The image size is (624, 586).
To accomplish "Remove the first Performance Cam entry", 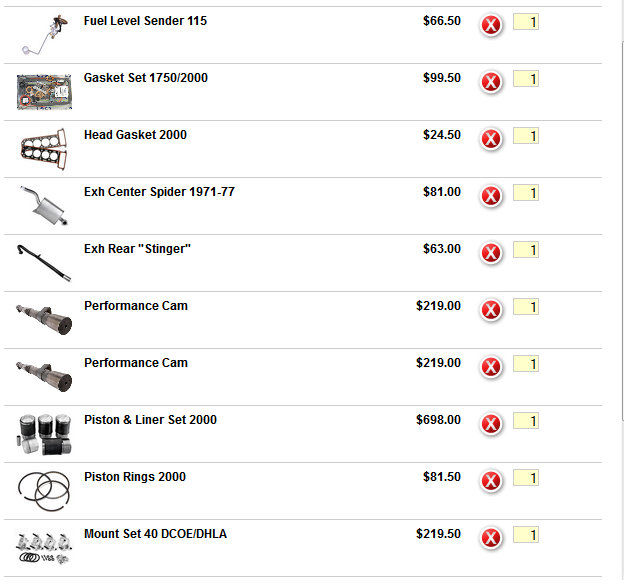I will [491, 310].
